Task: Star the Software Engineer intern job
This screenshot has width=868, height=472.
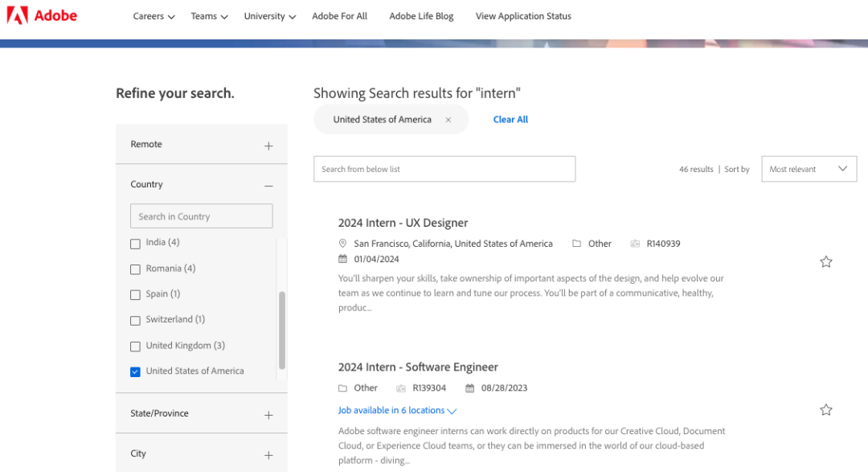Action: pos(825,410)
